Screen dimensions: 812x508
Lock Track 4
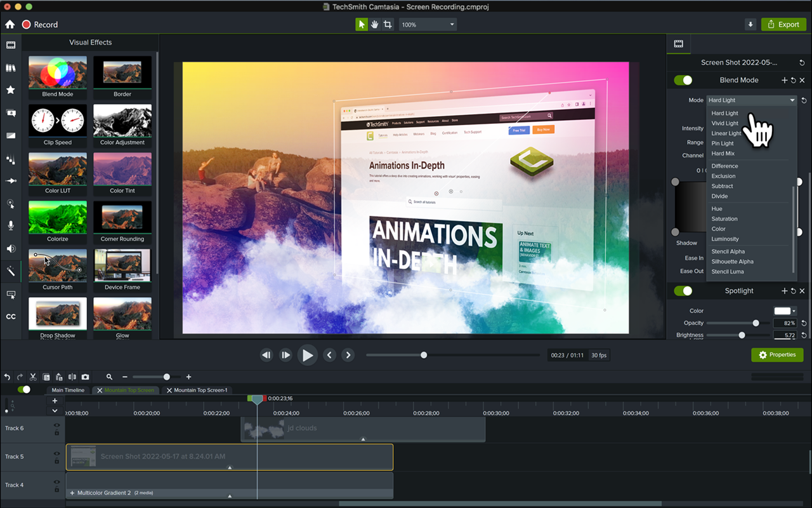tap(56, 490)
